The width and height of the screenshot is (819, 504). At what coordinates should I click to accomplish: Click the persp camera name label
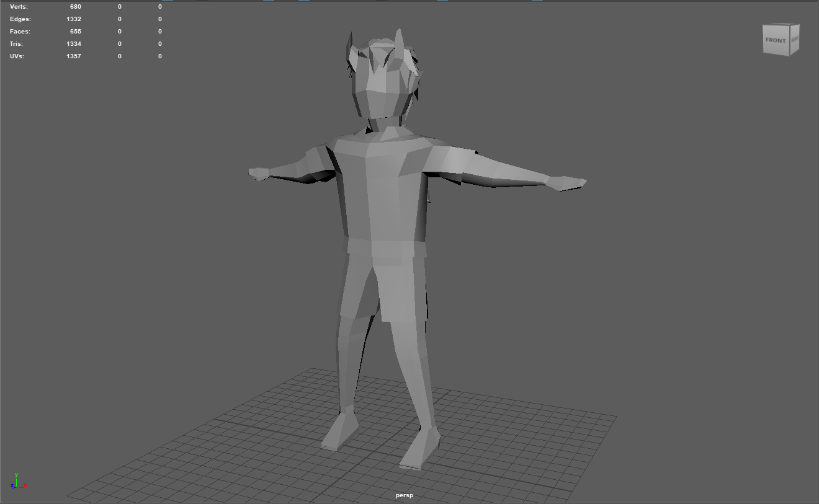click(405, 495)
